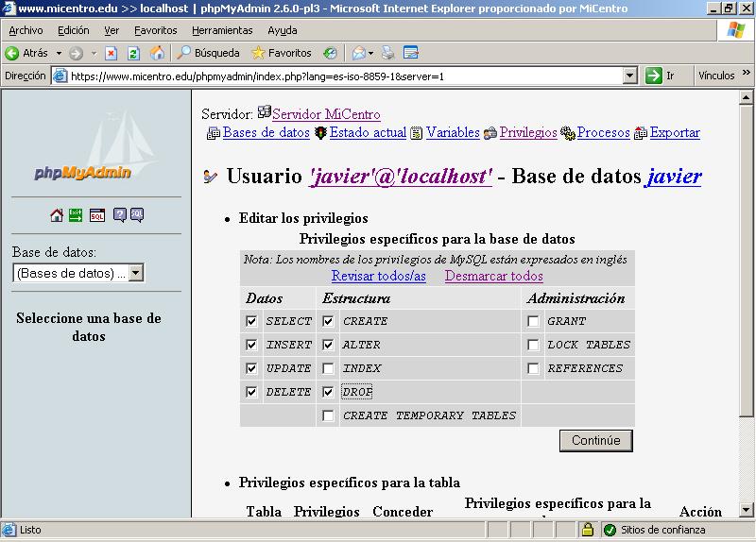The image size is (756, 542).
Task: Click the Back (Atrás) arrow icon
Action: click(12, 53)
